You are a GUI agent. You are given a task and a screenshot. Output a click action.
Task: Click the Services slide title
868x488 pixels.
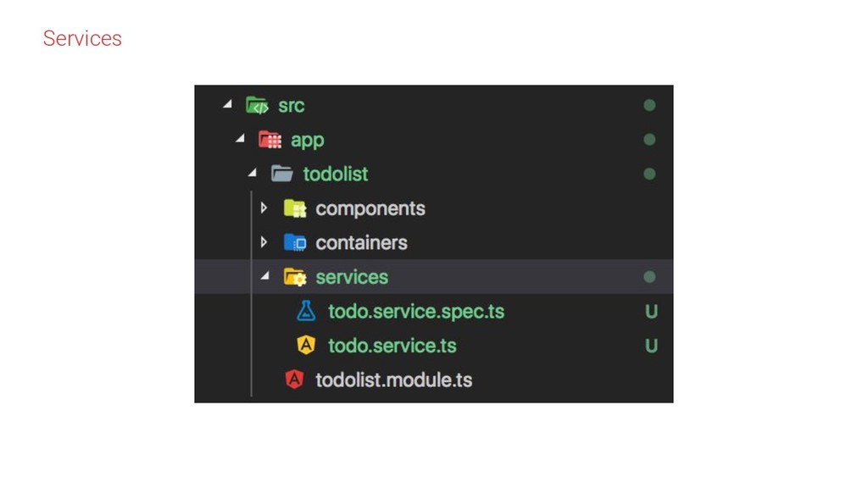[82, 38]
